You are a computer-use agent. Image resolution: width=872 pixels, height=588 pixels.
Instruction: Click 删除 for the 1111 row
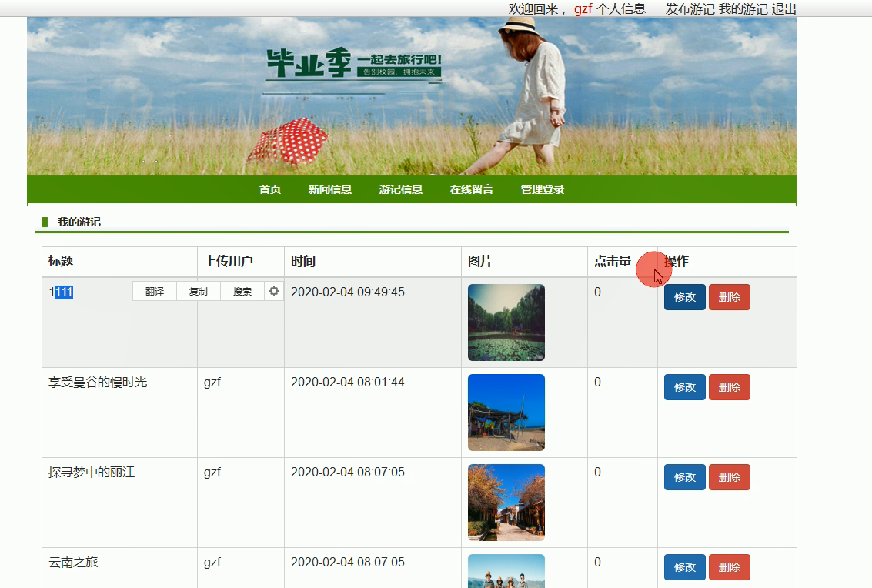[x=729, y=297]
